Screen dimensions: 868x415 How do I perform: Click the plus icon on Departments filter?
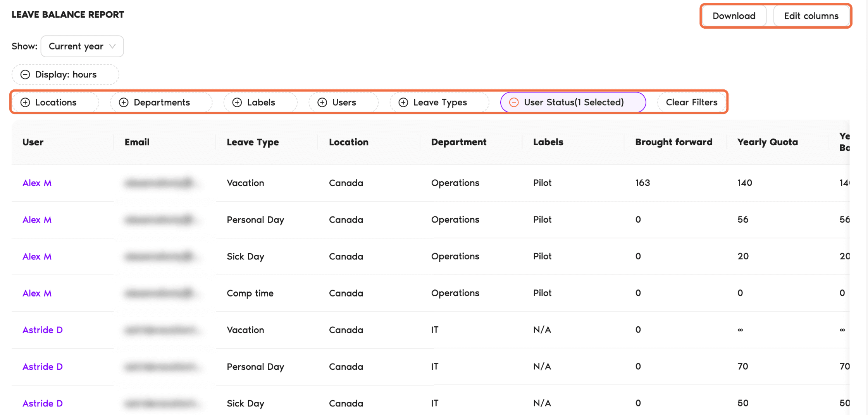click(x=124, y=102)
